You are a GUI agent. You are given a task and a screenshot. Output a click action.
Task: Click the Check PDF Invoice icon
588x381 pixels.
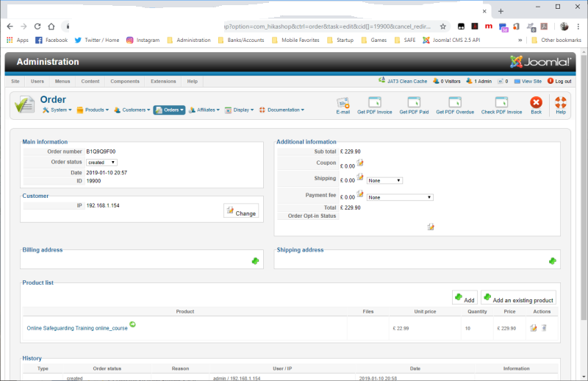[501, 103]
